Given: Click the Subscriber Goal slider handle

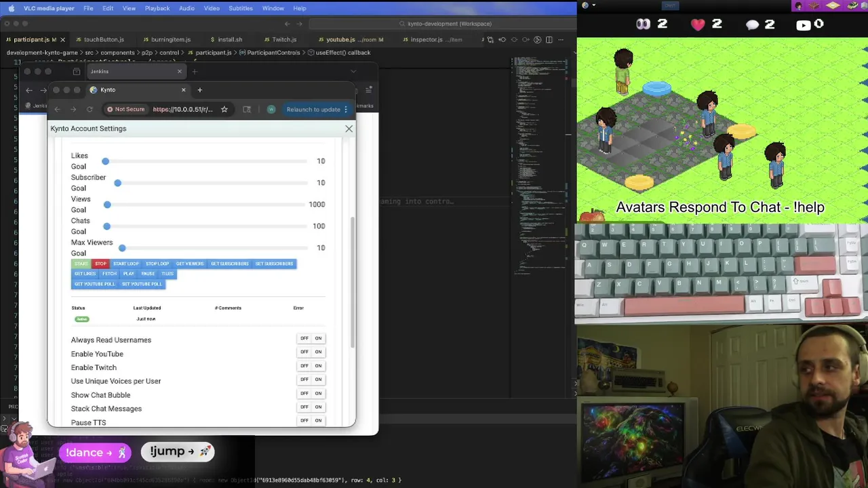Looking at the screenshot, I should pos(117,183).
